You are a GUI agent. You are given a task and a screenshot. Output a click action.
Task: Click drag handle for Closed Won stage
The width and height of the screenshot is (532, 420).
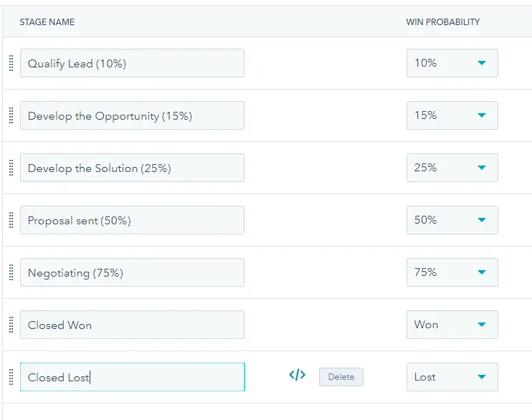tap(11, 325)
